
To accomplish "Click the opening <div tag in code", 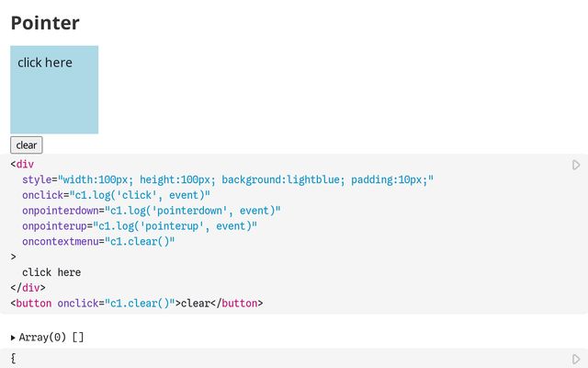I will [x=22, y=164].
